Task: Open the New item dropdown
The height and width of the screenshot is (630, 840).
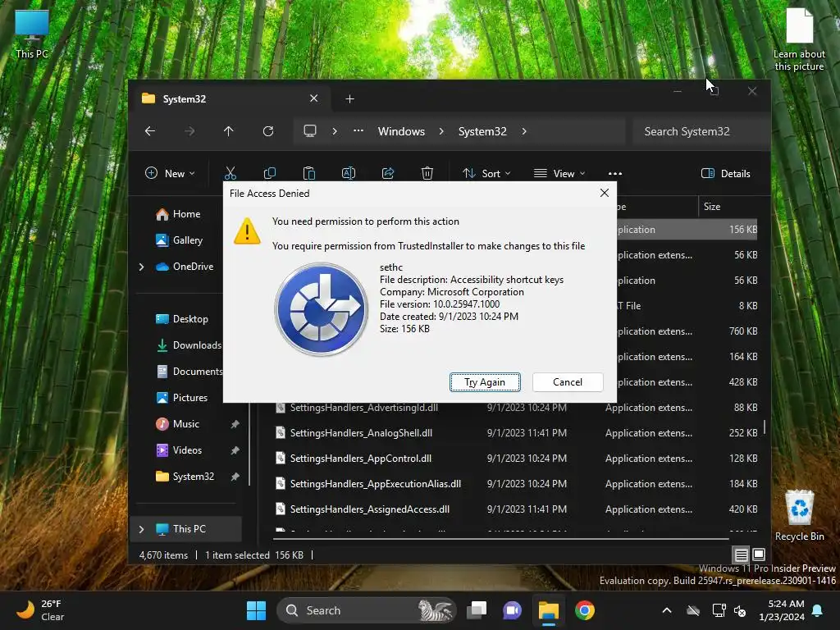Action: pos(170,174)
